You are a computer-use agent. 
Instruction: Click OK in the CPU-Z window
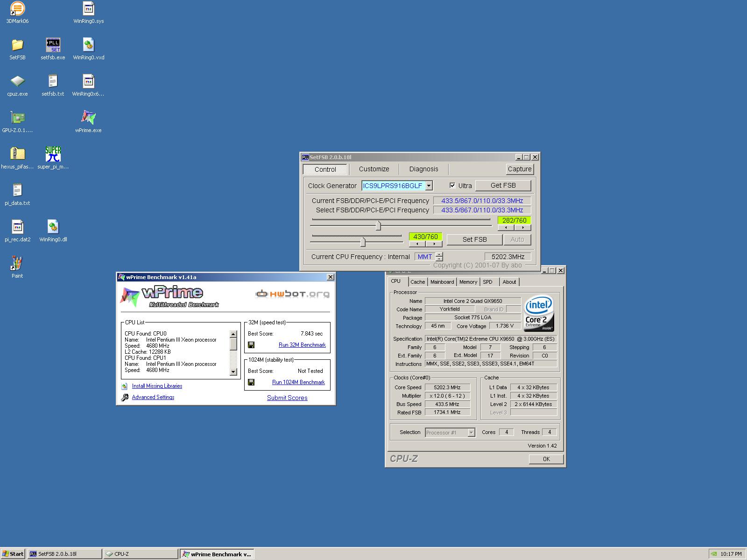(x=546, y=459)
